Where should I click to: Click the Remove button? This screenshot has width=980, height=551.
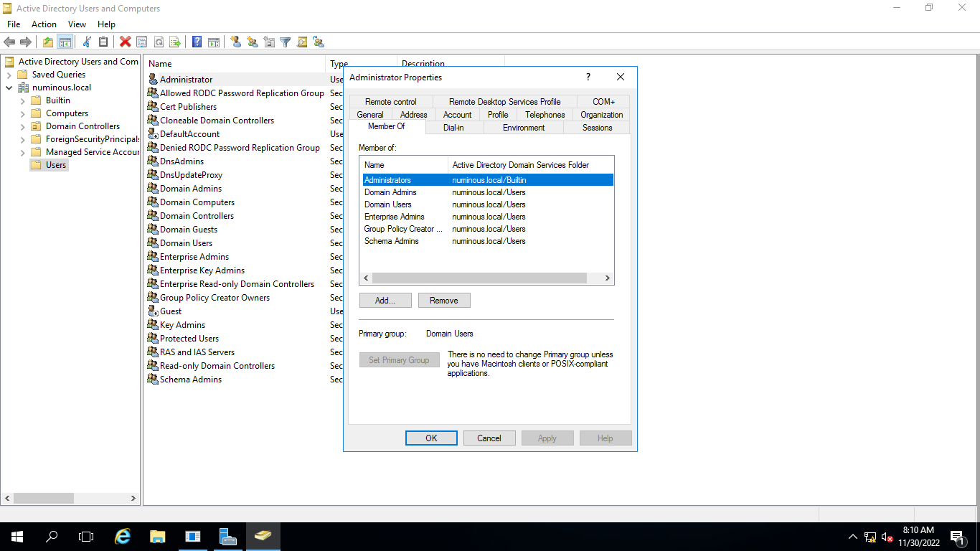coord(444,301)
